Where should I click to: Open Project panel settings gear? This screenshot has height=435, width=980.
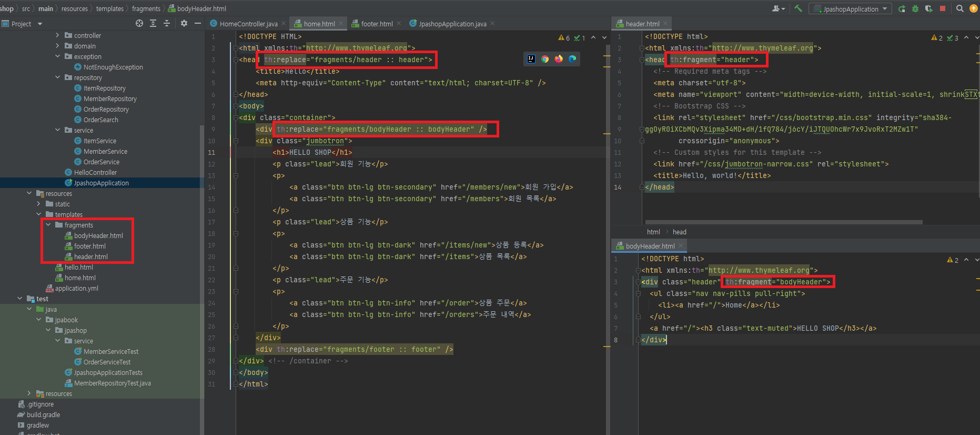184,23
